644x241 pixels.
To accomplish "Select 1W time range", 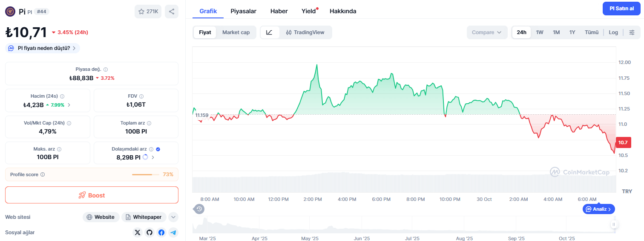I will [540, 32].
